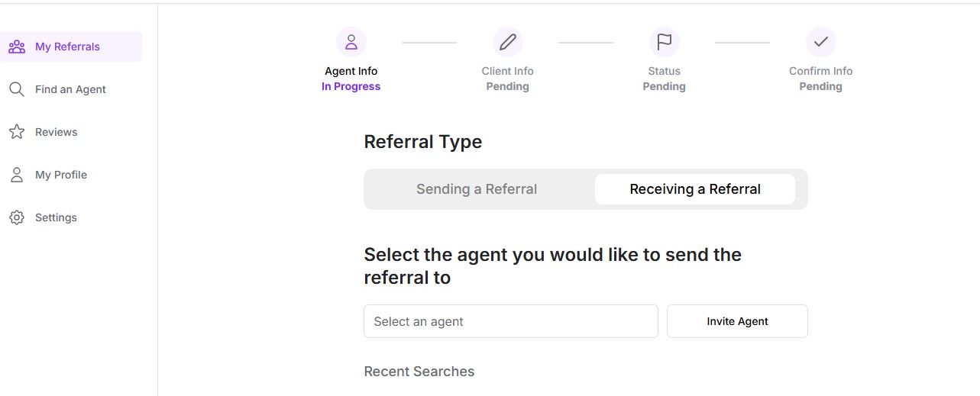Click the My Profile person icon

click(x=17, y=175)
